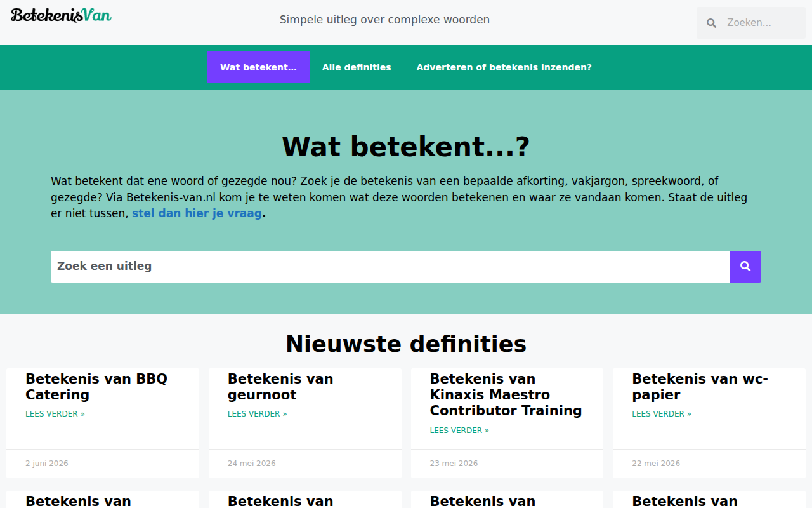Click 'Lees verder' under geurnoot
812x508 pixels.
pyautogui.click(x=257, y=414)
